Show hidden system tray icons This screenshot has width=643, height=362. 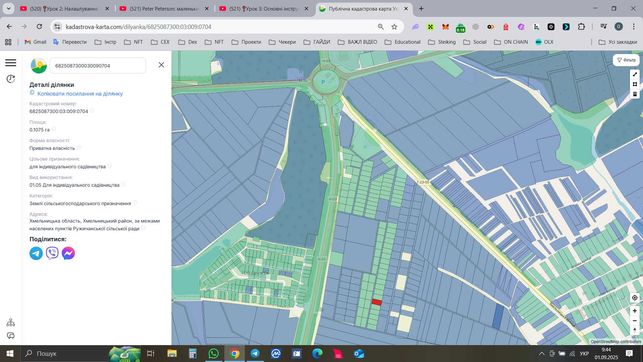click(541, 353)
